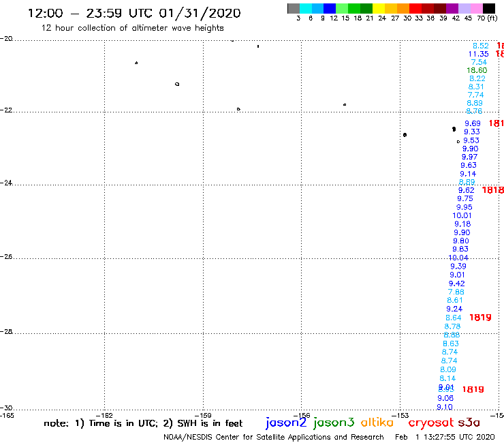The image size is (504, 443).
Task: Click the subtitle '12 hour collection of altimeter wave heights'
Action: 132,28
